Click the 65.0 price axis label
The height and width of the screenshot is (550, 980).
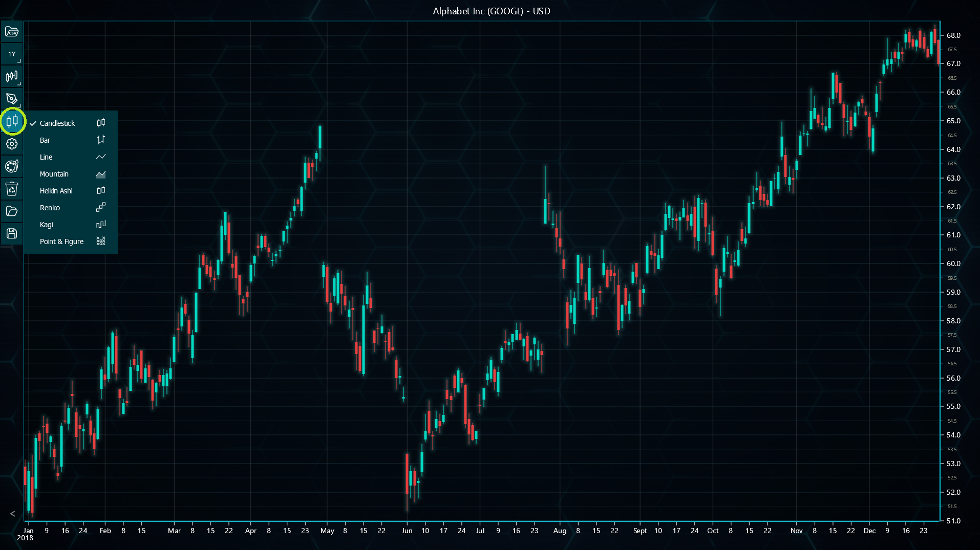pos(953,121)
